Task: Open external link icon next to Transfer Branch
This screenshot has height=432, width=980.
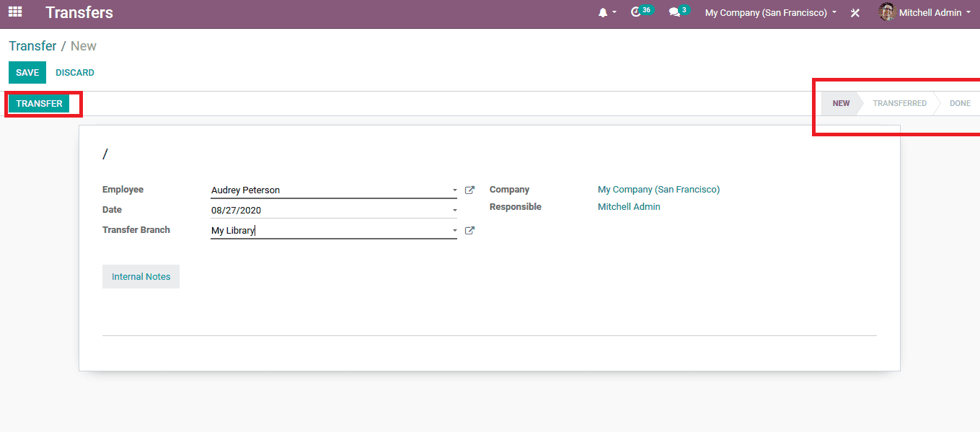Action: (469, 231)
